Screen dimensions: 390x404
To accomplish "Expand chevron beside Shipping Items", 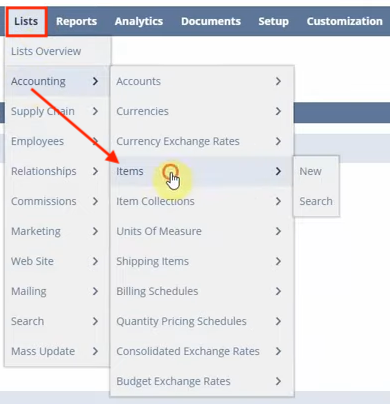I will click(278, 261).
